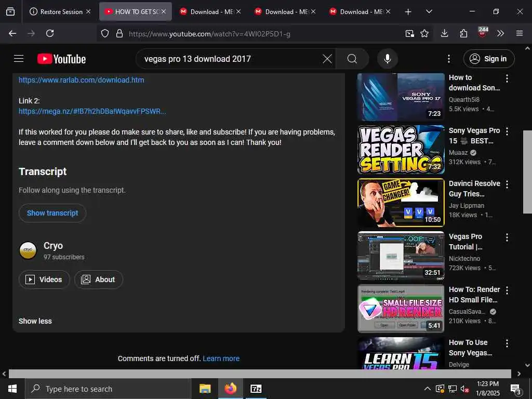Open 7-Zip from taskbar
The height and width of the screenshot is (399, 532).
point(256,389)
